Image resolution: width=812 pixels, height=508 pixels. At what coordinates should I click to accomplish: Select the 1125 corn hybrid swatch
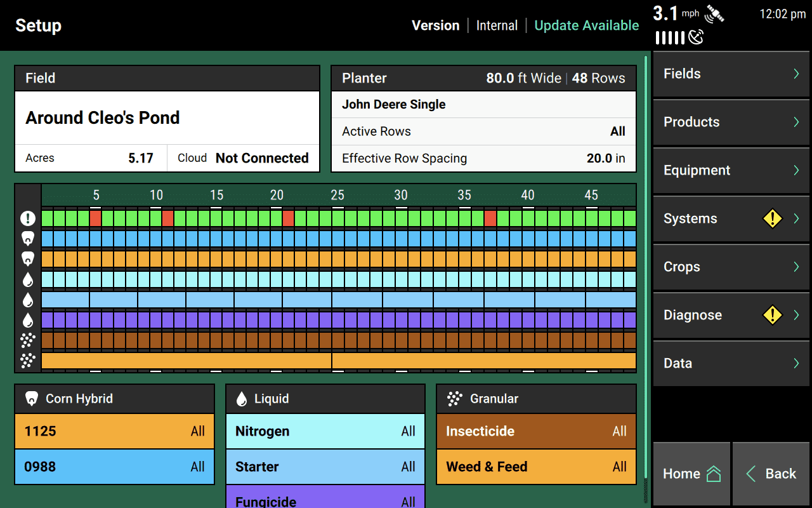tap(114, 431)
